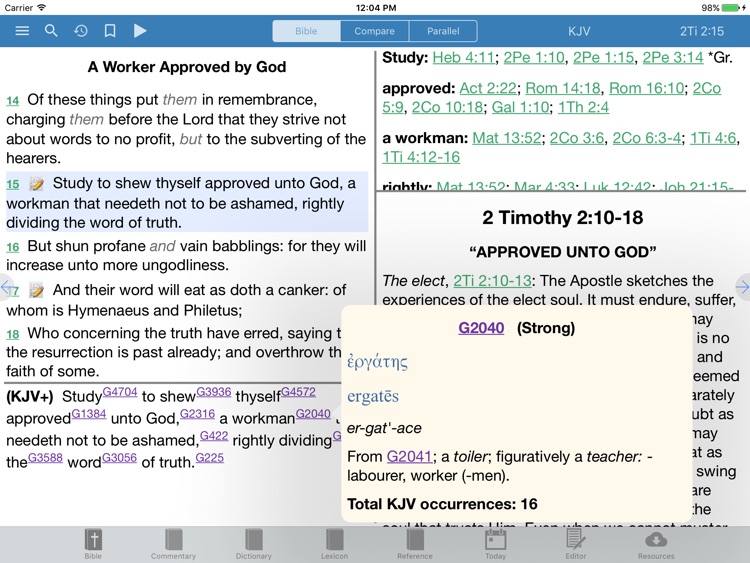Open the 1Ti 4:12-16 reference

(421, 157)
